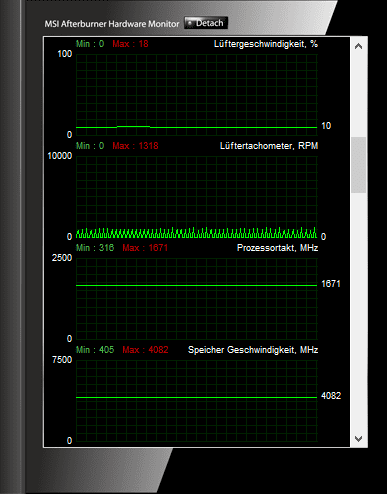387x494 pixels.
Task: Click the Max : 1318 tachometer value
Action: (x=135, y=146)
